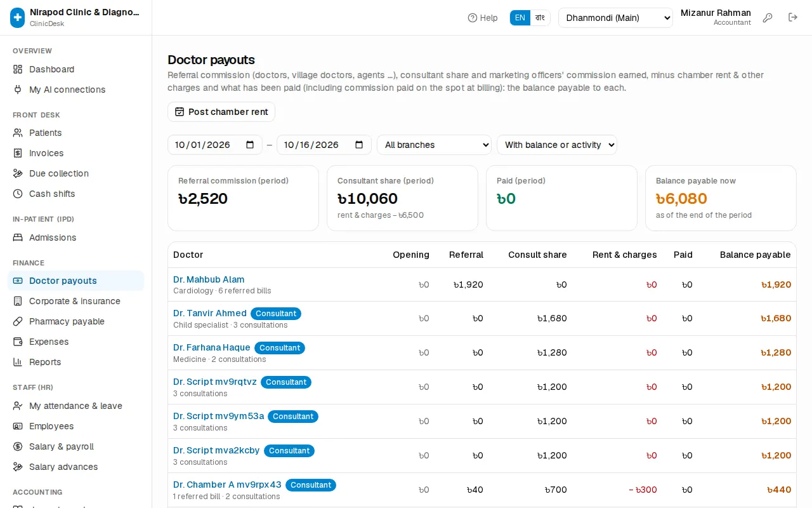This screenshot has height=508, width=812.
Task: Open the All branches filter dropdown
Action: tap(434, 145)
